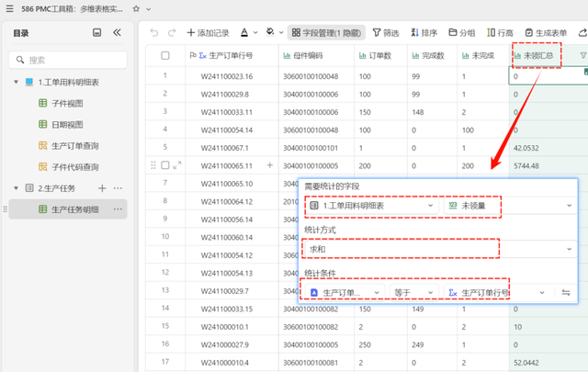Click the filter icon beside 未领汇总 header
Viewport: 588px width, 372px height.
(583, 55)
